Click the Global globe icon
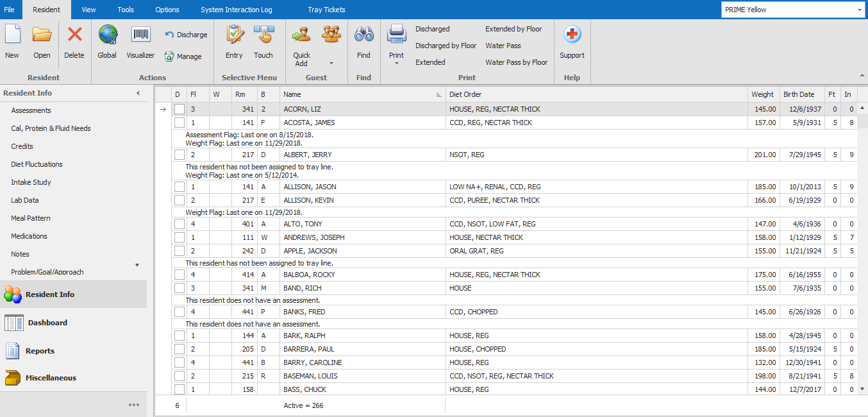Image resolution: width=868 pixels, height=417 pixels. 107,35
